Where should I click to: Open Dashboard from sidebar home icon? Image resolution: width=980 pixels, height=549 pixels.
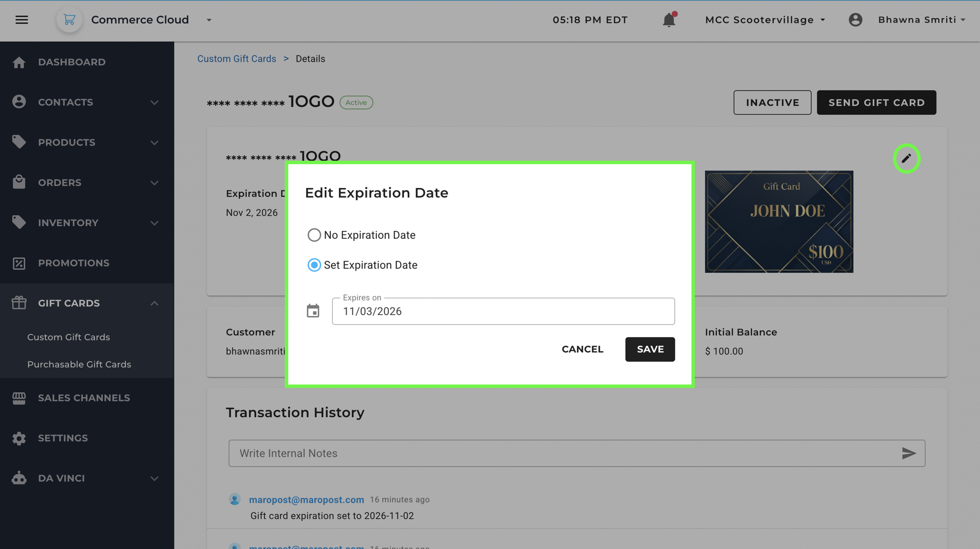tap(19, 62)
